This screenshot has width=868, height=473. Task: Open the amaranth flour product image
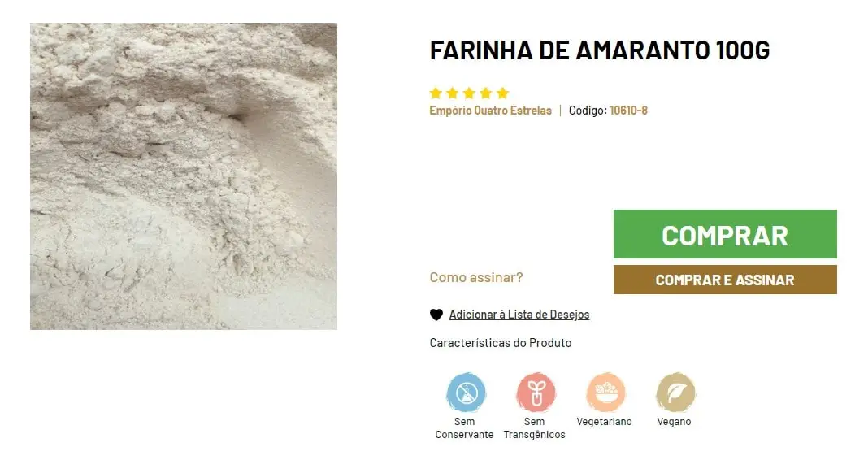(x=183, y=176)
